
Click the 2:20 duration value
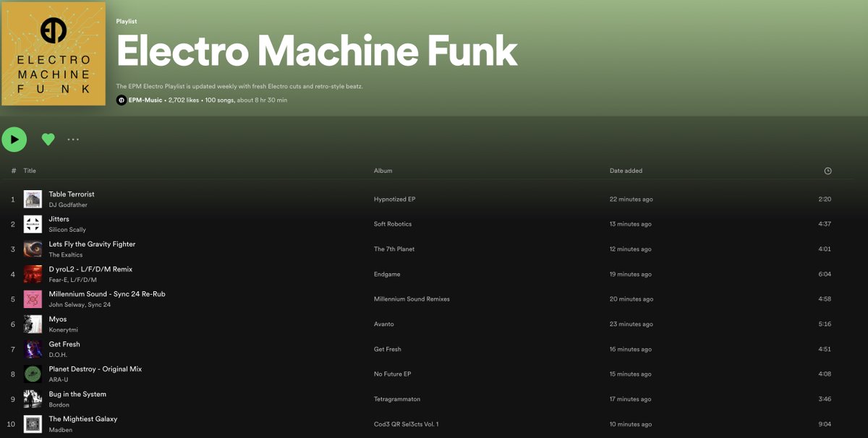[x=824, y=199]
